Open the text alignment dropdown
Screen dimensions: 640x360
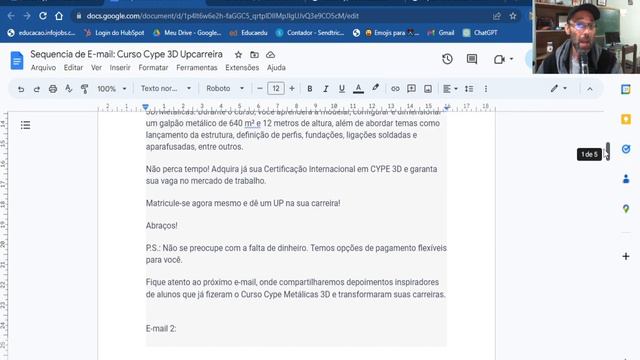click(x=450, y=89)
